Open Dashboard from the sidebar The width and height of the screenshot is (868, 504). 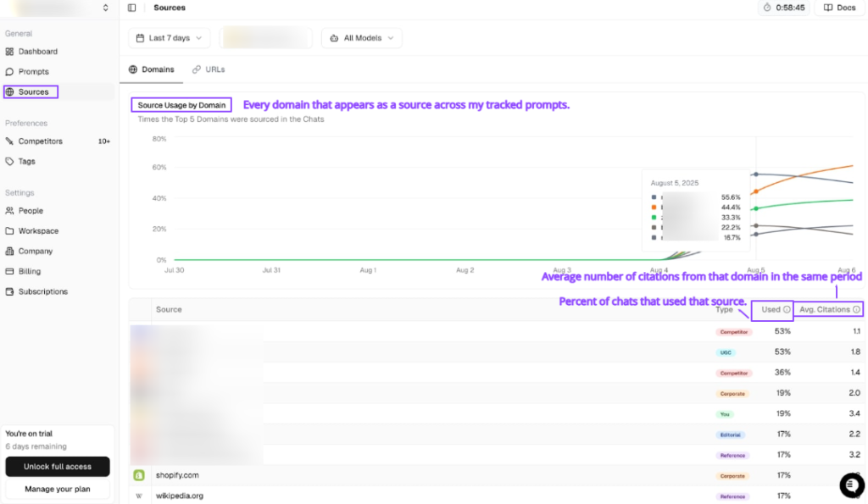point(37,52)
